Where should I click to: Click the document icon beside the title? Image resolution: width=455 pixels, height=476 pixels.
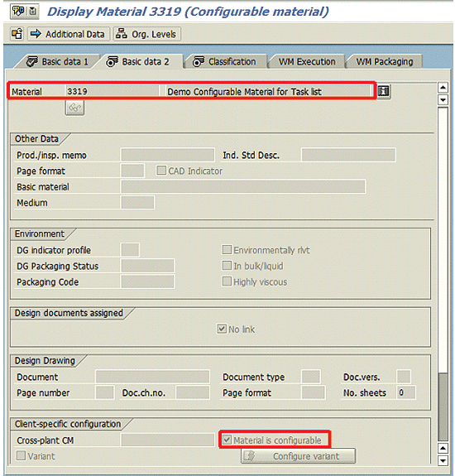33,12
